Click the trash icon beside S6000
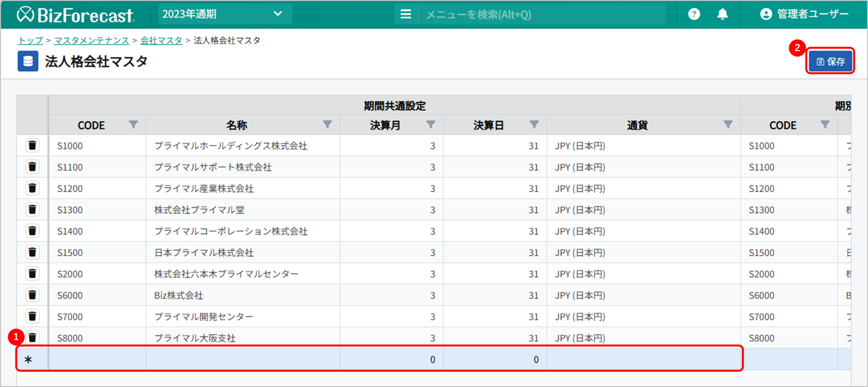Image resolution: width=868 pixels, height=387 pixels. click(32, 295)
